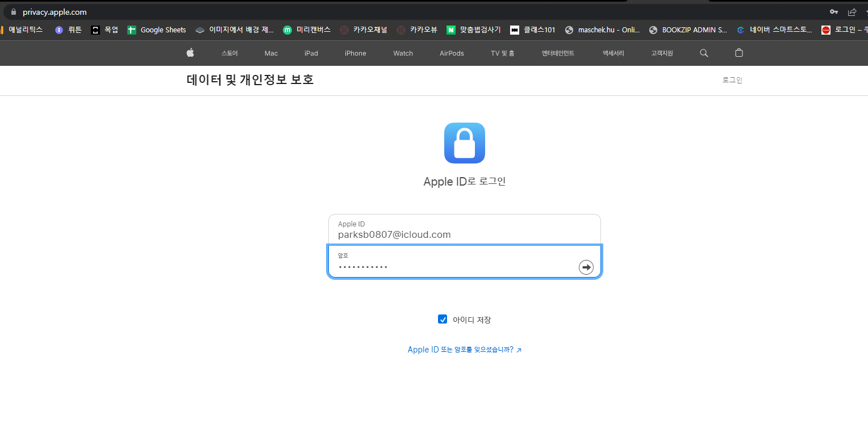Open the saved passwords key icon
The height and width of the screenshot is (424, 868).
[x=834, y=12]
